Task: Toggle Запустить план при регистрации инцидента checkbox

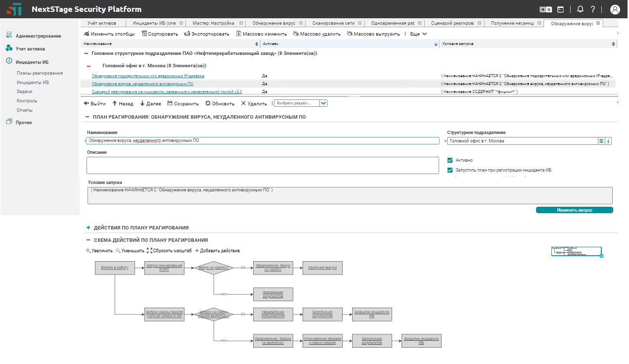Action: pos(450,170)
